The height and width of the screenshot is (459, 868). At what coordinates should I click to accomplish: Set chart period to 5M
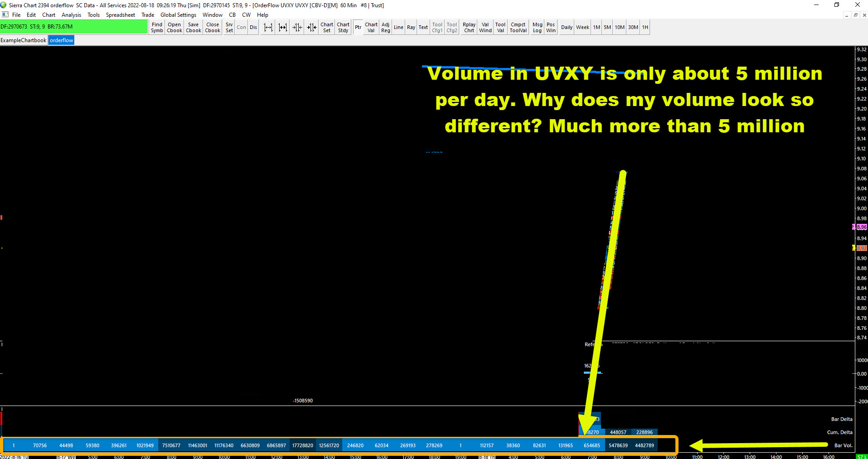tap(607, 28)
